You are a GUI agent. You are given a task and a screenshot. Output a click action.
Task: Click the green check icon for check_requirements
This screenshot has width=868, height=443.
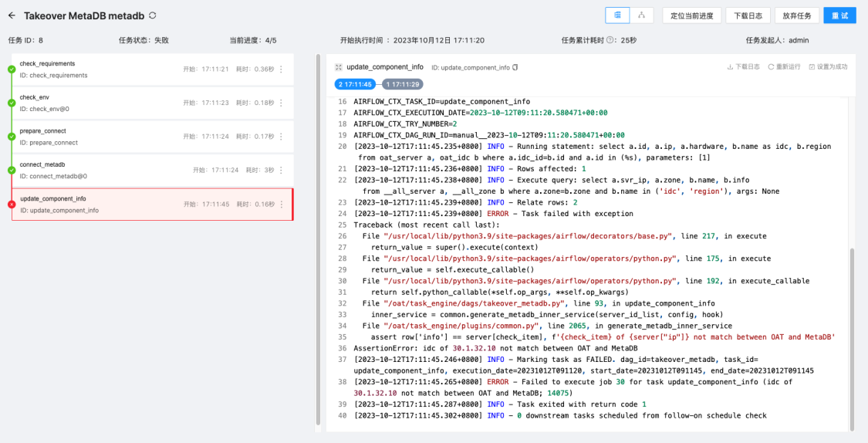pyautogui.click(x=12, y=69)
